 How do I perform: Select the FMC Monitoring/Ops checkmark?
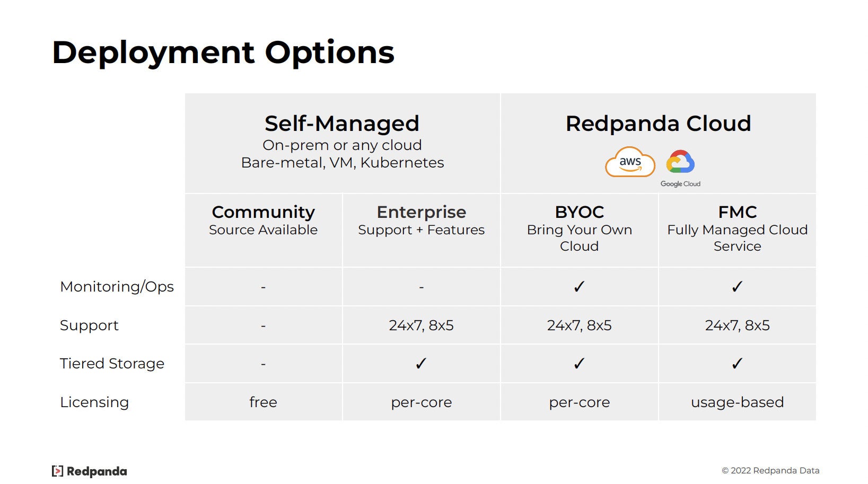coord(737,287)
